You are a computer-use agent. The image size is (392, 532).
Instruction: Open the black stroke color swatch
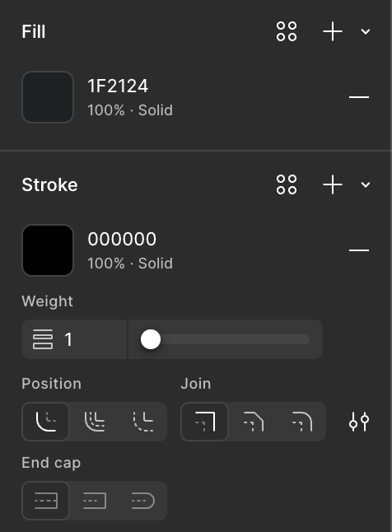pyautogui.click(x=48, y=250)
